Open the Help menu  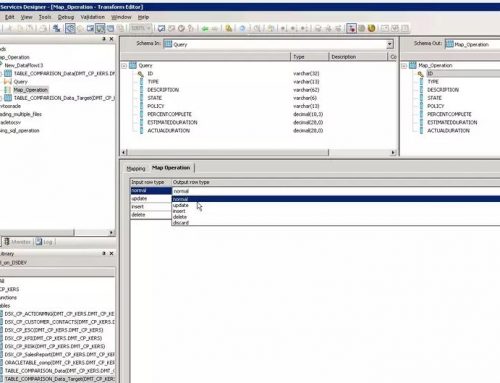click(x=143, y=17)
